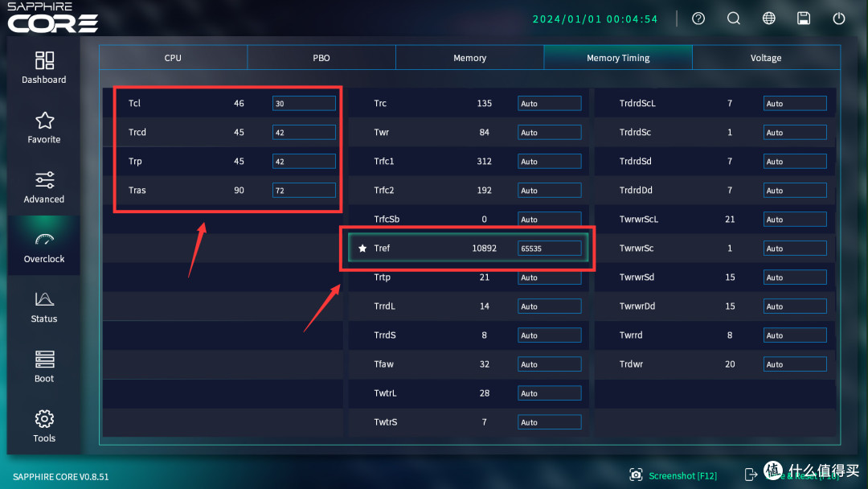Click the Trfc1 current value 312
This screenshot has height=489, width=868.
[484, 161]
